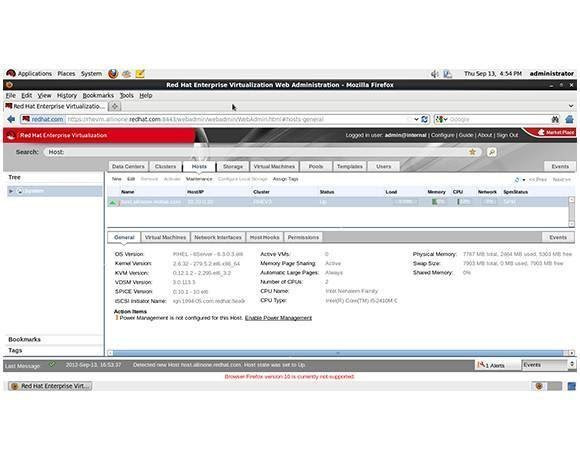Viewport: 580px width, 460px height.
Task: Click Assign Tags button
Action: 285,179
